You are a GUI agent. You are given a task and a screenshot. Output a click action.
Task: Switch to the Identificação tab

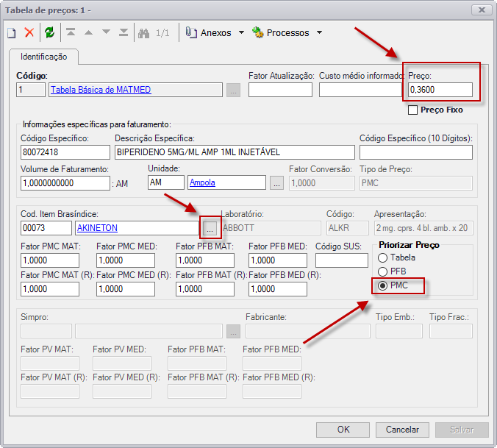point(43,57)
